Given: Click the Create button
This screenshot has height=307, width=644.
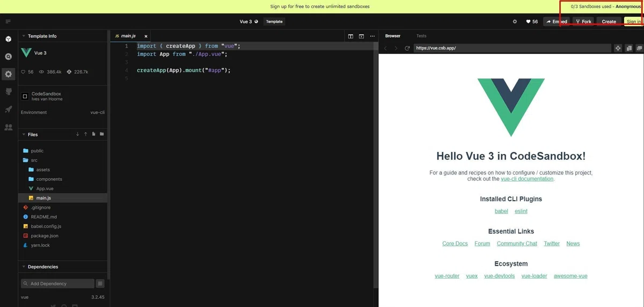Looking at the screenshot, I should pos(609,21).
